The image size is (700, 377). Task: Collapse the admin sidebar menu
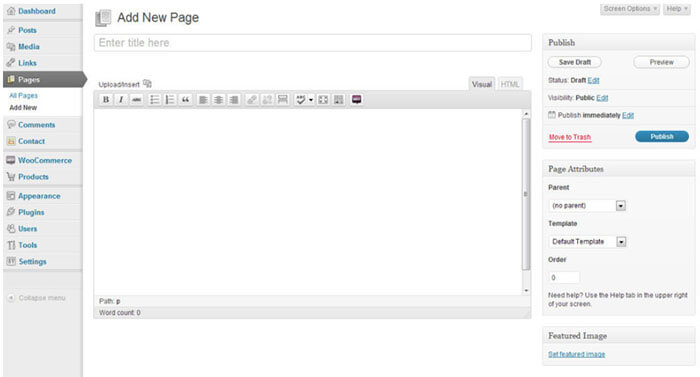click(x=37, y=298)
